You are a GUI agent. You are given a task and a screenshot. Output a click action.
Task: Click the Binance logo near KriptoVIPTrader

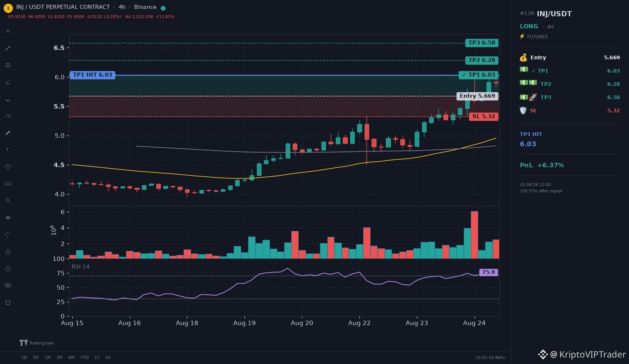543,354
